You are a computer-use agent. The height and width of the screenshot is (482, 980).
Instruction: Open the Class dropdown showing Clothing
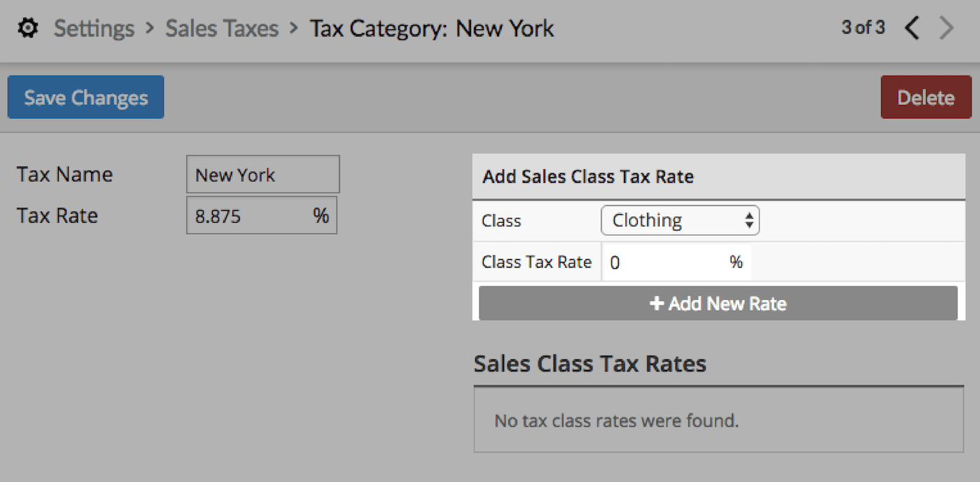pyautogui.click(x=680, y=221)
